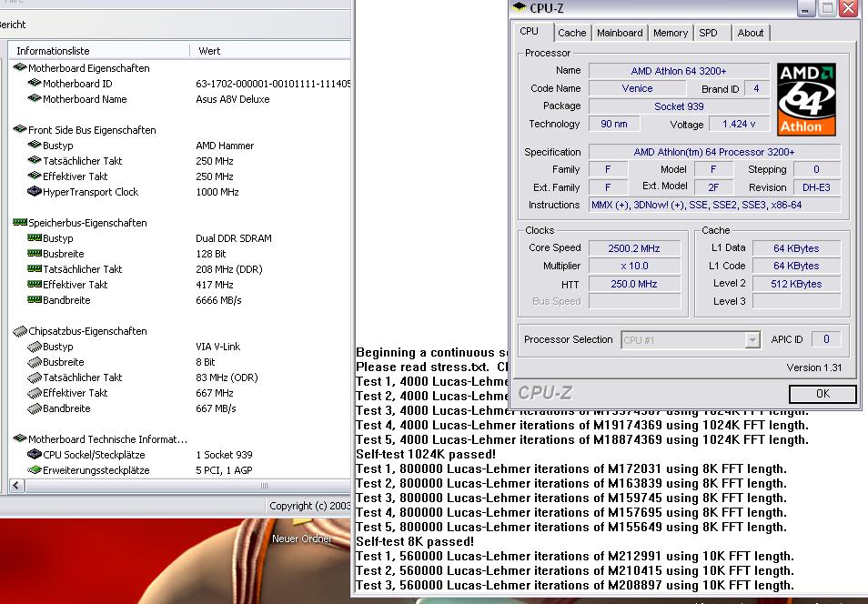This screenshot has height=604, width=868.
Task: Click the horizontal scrollbar left arrow
Action: click(x=16, y=486)
